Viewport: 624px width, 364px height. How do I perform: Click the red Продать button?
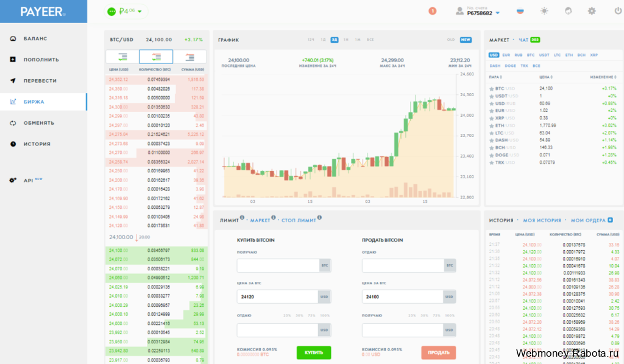439,352
